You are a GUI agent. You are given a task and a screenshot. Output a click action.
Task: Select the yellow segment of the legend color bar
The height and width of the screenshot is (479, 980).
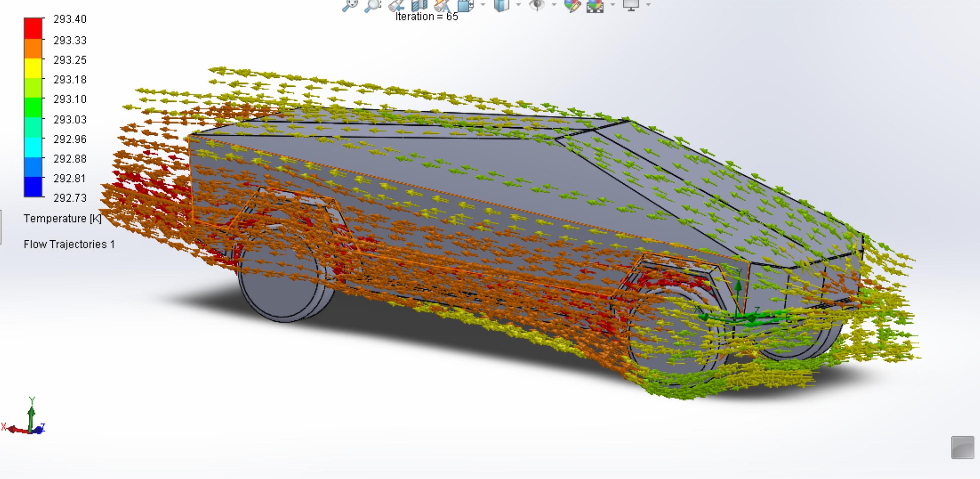(x=33, y=68)
